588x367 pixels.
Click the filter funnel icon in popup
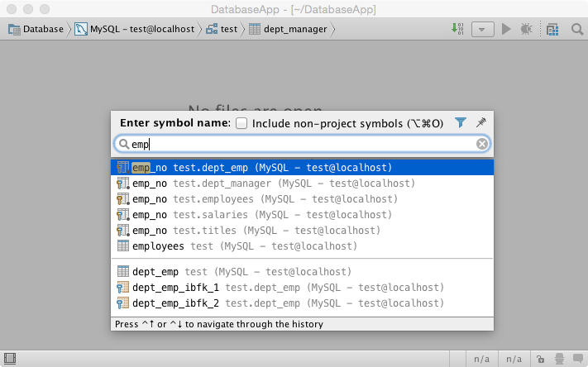point(460,122)
